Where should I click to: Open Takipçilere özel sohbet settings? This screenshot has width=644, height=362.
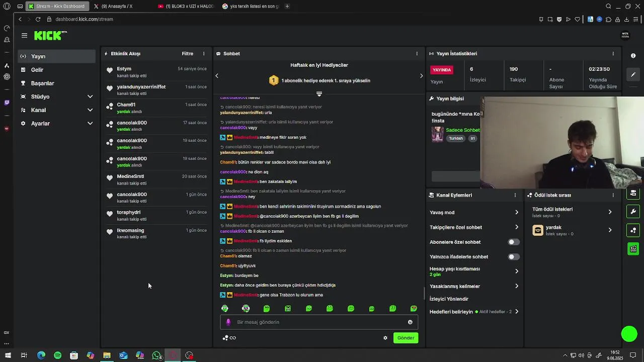tap(474, 227)
